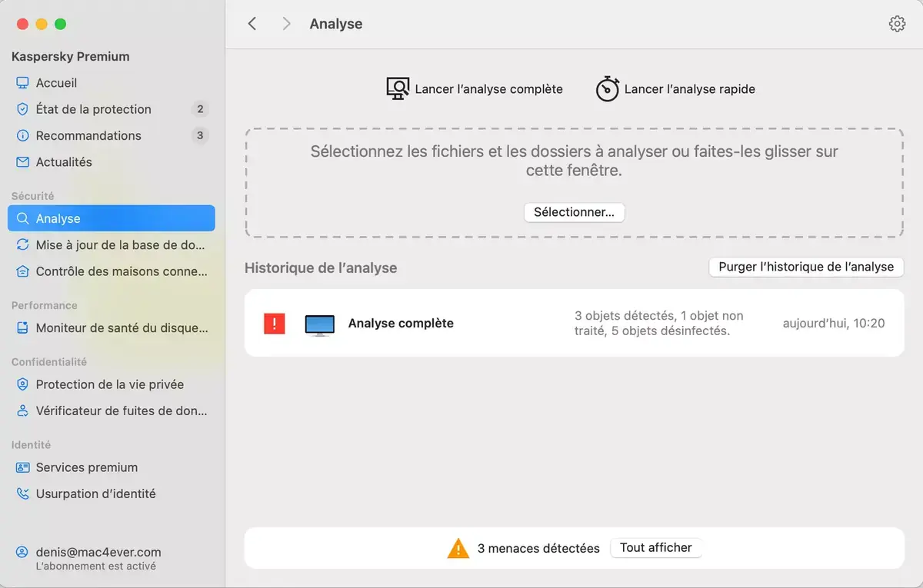Show detected threats via Tout afficher
The height and width of the screenshot is (588, 923).
click(x=655, y=547)
